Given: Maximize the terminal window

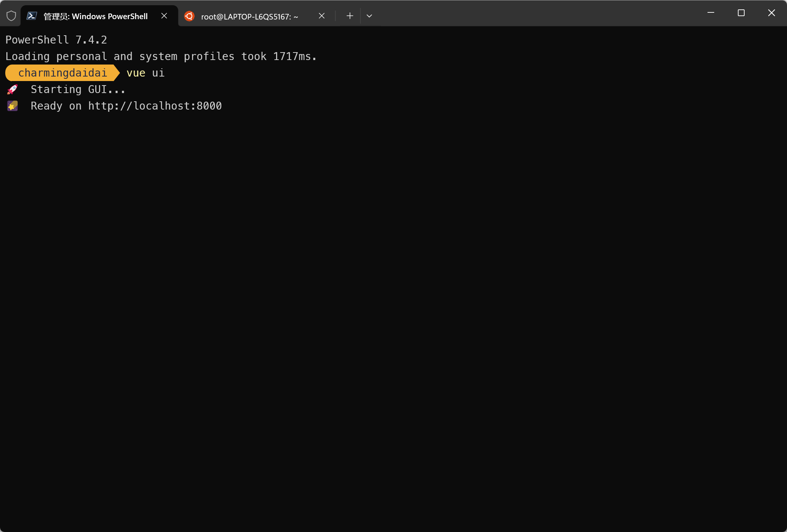Looking at the screenshot, I should pos(741,13).
